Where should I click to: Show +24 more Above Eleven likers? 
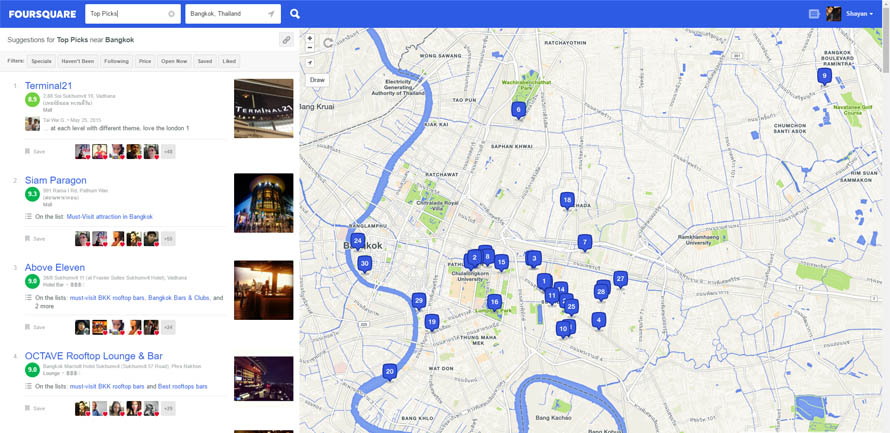[x=168, y=327]
